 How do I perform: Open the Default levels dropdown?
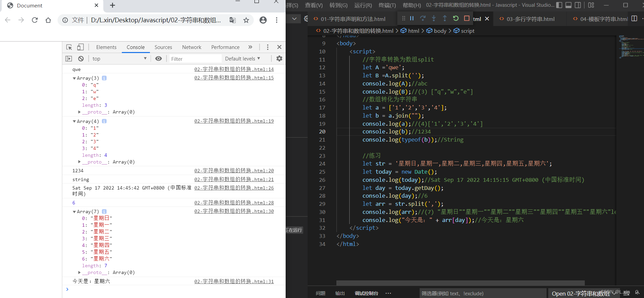(243, 58)
